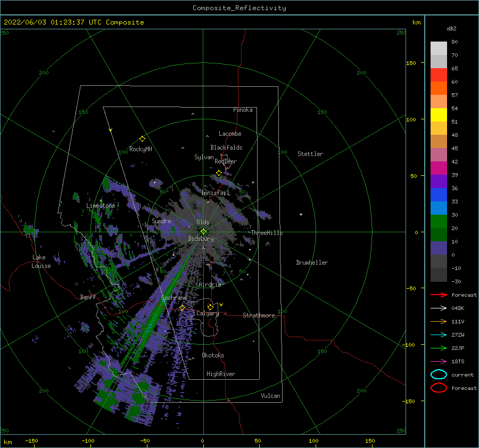Click the Cochrane city label

coord(175,298)
